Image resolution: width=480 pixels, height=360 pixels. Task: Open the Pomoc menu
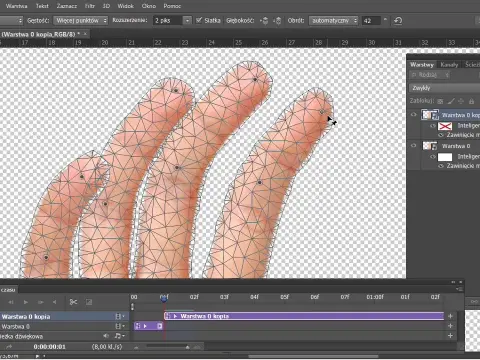(x=172, y=6)
